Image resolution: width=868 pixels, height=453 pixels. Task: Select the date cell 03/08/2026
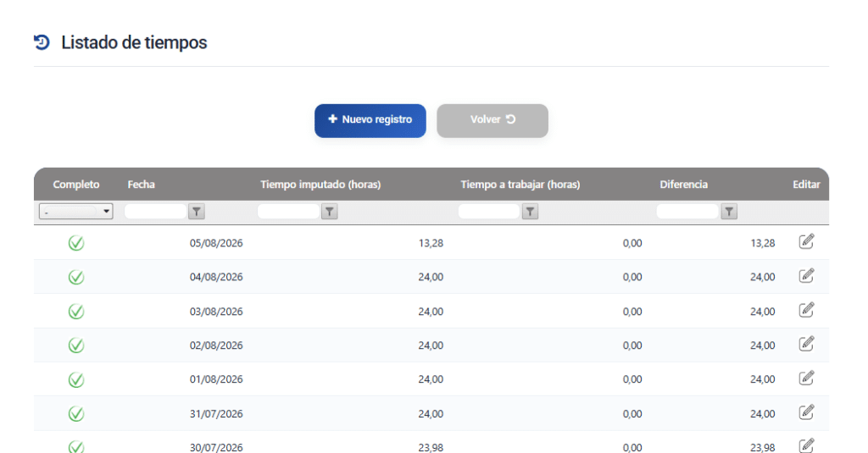[216, 312]
